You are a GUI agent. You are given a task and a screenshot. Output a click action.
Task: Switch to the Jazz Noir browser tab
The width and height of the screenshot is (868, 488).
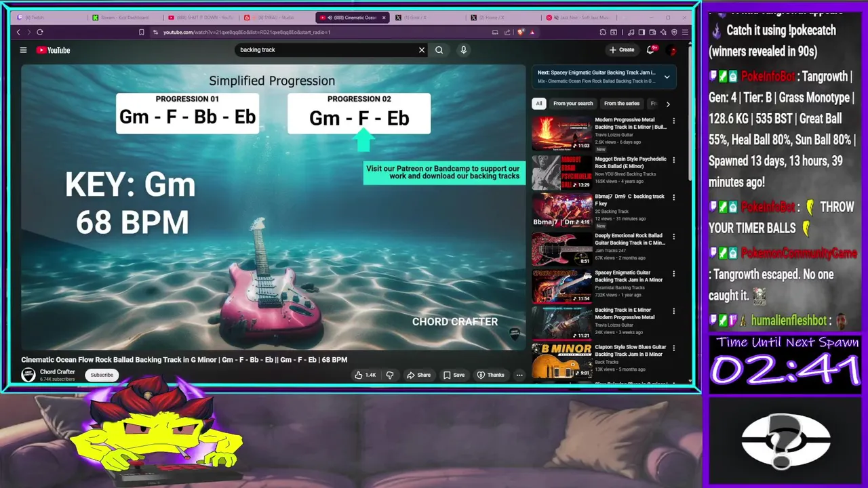(x=580, y=18)
